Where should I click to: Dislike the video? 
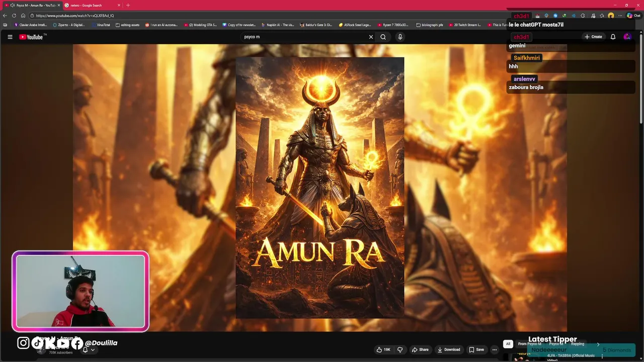400,349
